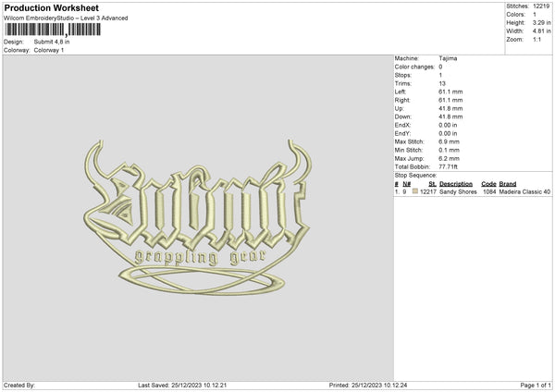Click the 'Description' column header
The width and height of the screenshot is (555, 392).
[456, 184]
